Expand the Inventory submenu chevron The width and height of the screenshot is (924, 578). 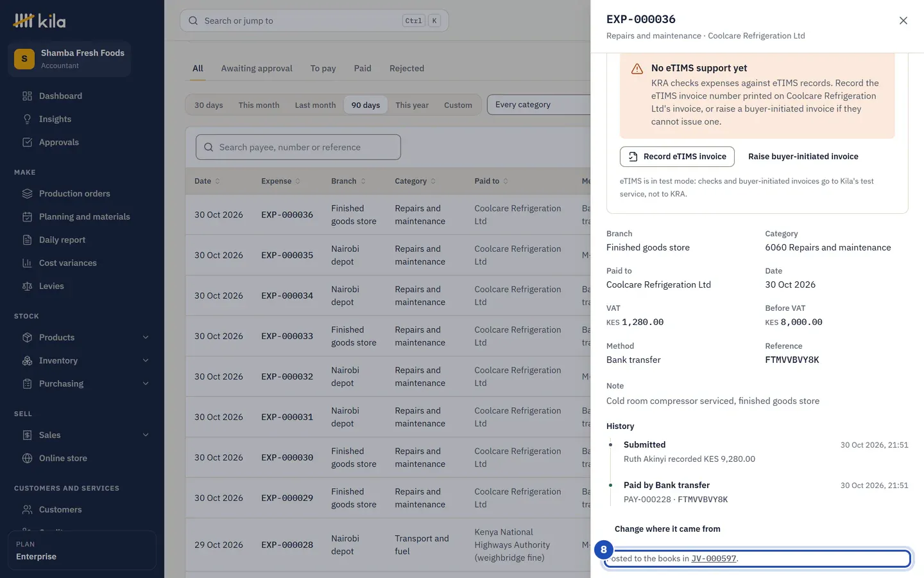click(x=146, y=361)
